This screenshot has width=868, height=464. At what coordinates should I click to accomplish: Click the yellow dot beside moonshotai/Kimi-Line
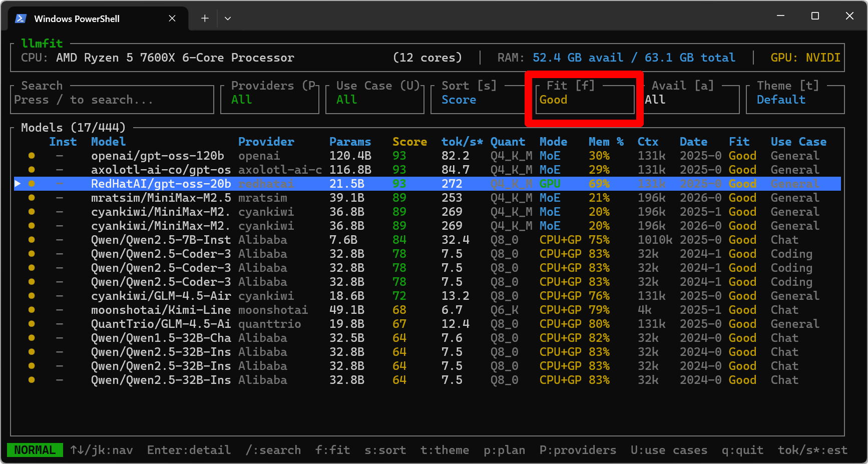coord(32,310)
